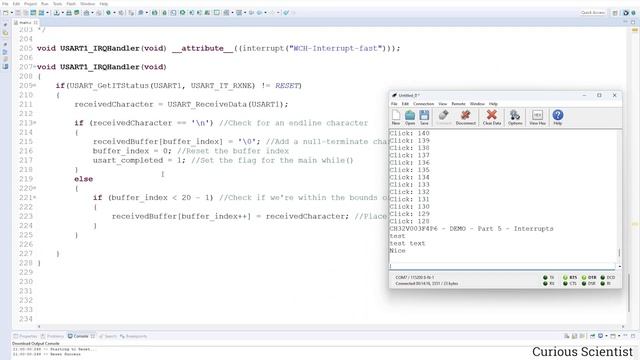The image size is (640, 360).
Task: Click the CoolTerm send-text input line
Action: (x=502, y=266)
